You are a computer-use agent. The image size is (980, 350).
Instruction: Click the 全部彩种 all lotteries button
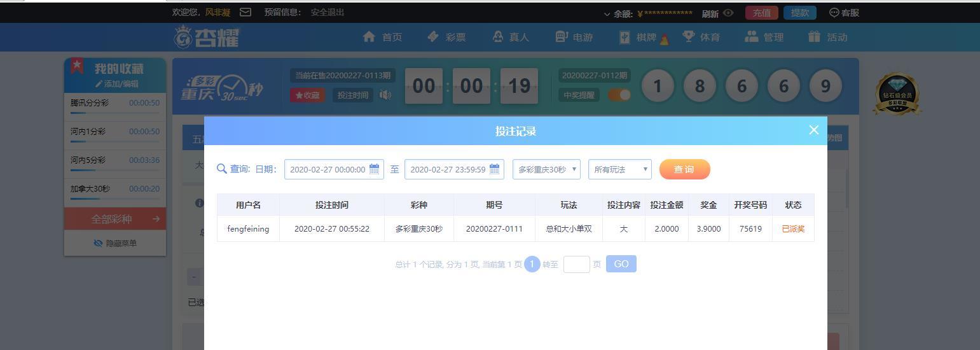(115, 219)
